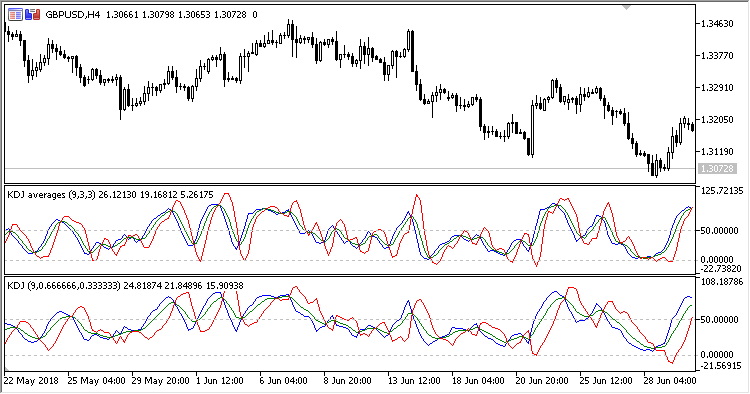
Task: Click the 1.33770 price scale label
Action: 717,55
